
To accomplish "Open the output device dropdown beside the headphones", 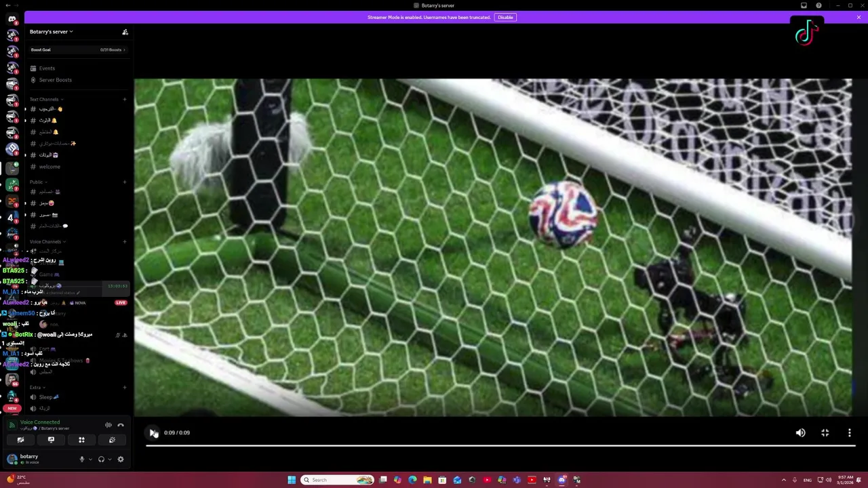I will (x=109, y=459).
